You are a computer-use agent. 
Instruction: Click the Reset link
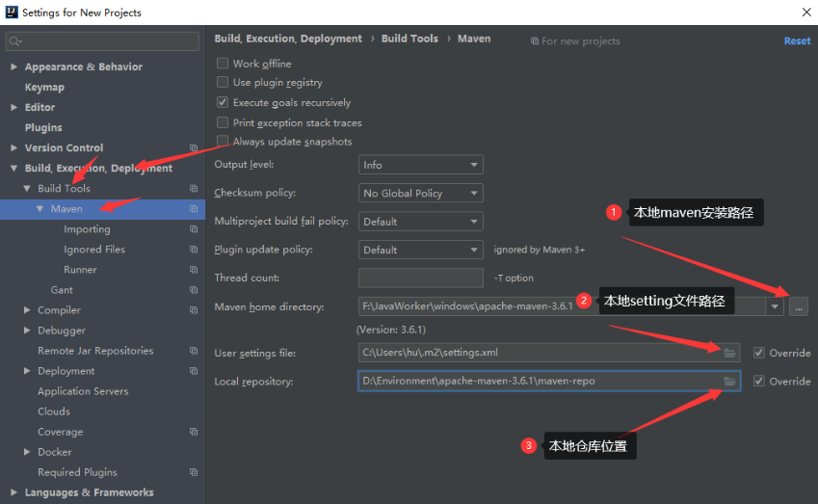tap(797, 40)
